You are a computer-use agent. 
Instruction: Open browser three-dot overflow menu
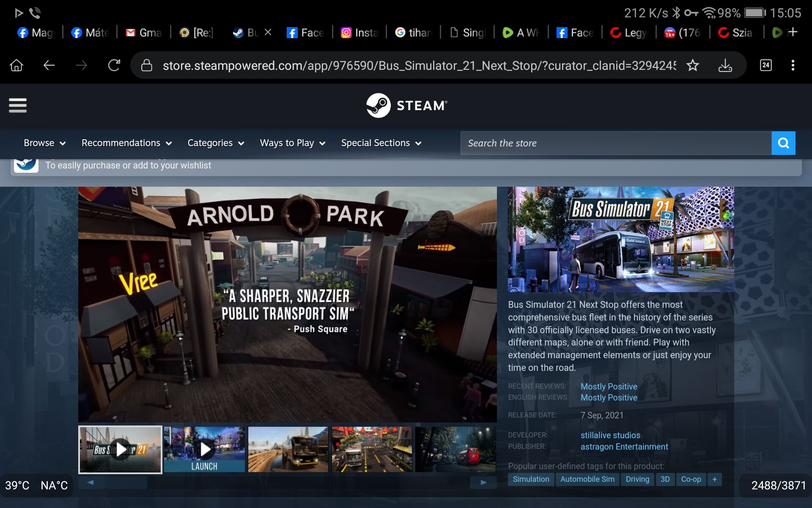point(793,65)
